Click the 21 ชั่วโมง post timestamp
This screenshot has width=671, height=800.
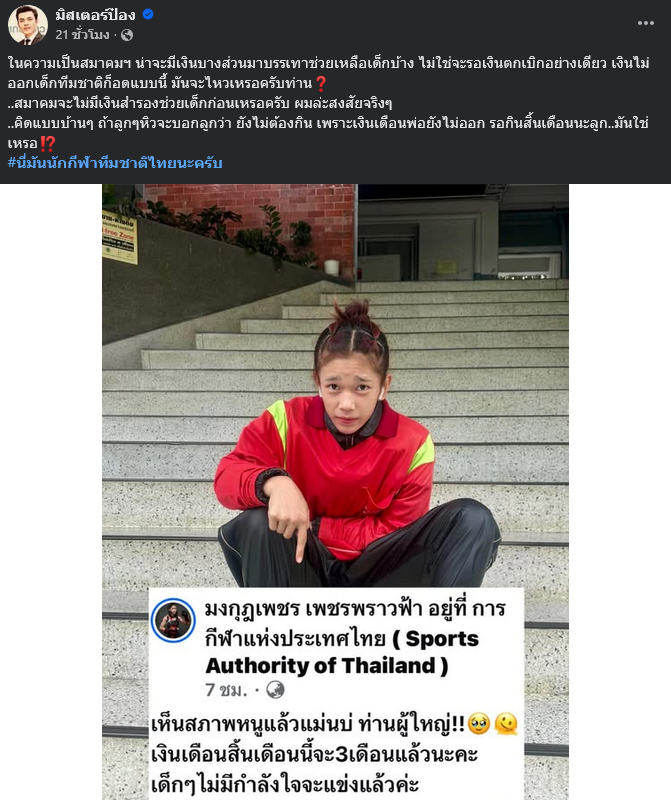(82, 35)
